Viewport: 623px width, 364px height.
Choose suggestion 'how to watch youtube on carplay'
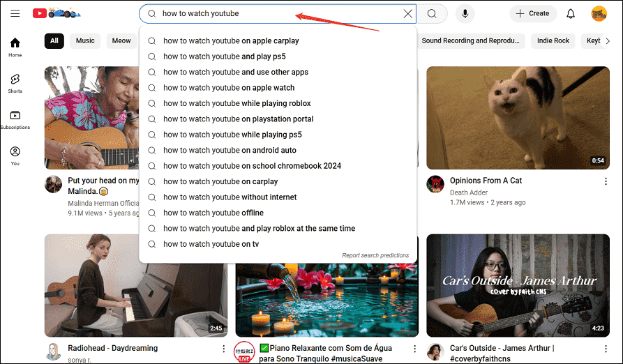click(278, 181)
